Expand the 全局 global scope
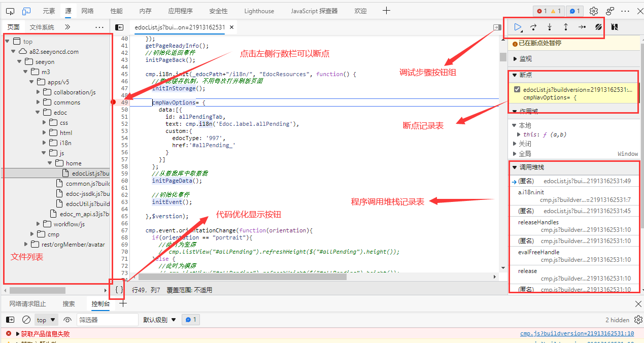Screen dimensions: 644x343 pos(514,154)
